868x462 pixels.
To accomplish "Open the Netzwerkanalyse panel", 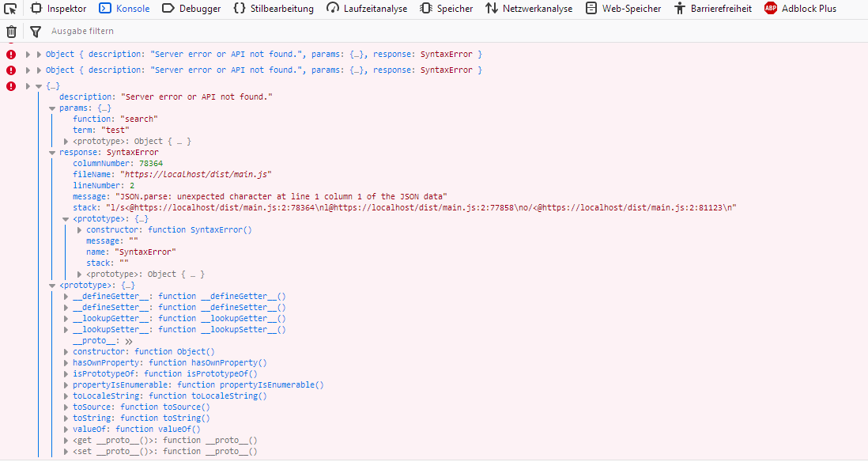I will [529, 9].
